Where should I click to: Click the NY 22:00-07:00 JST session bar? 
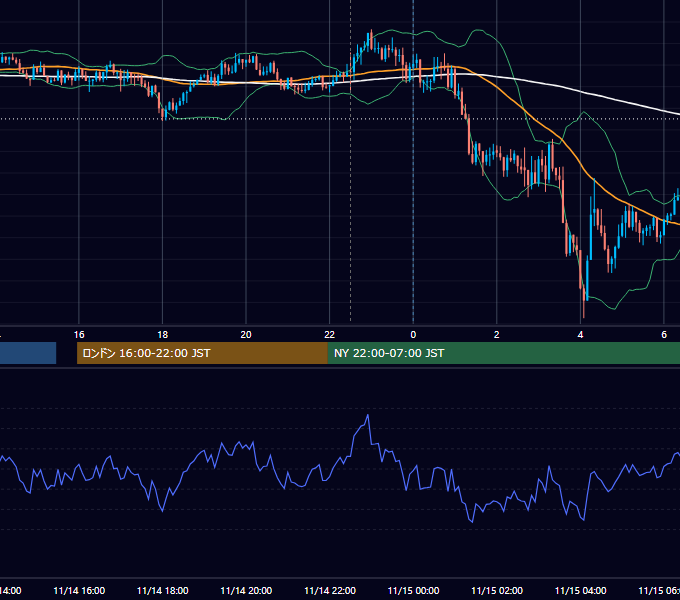click(x=503, y=353)
